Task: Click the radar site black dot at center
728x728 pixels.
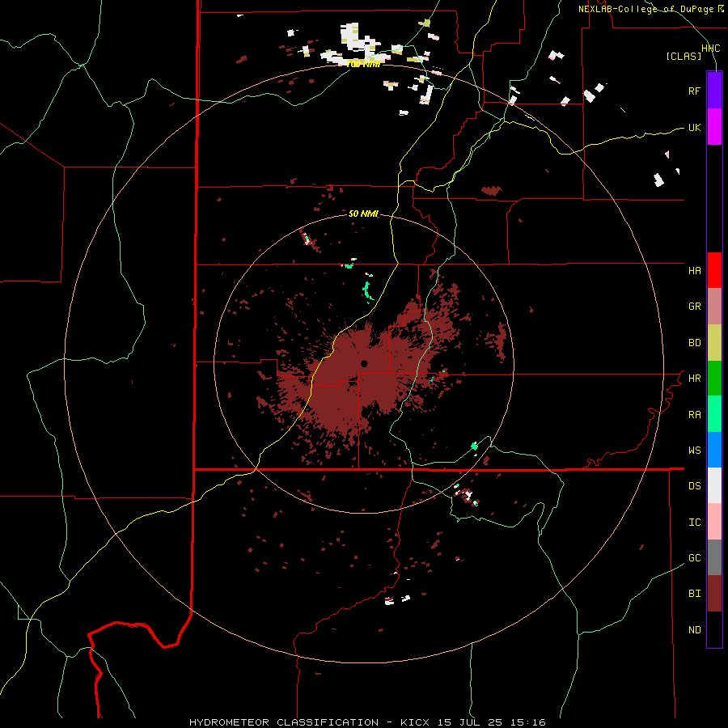Action: pos(364,363)
